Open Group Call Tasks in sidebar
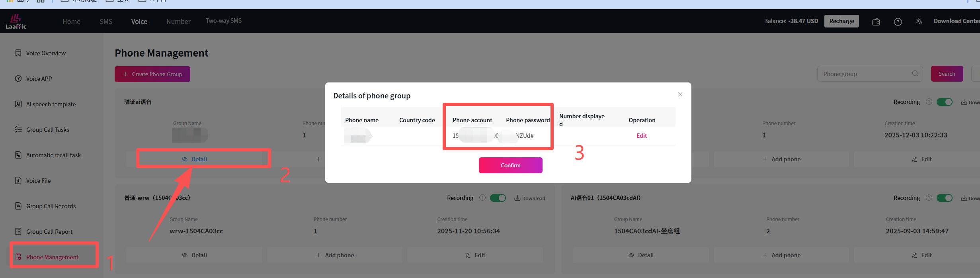Viewport: 980px width, 278px height. (x=47, y=130)
